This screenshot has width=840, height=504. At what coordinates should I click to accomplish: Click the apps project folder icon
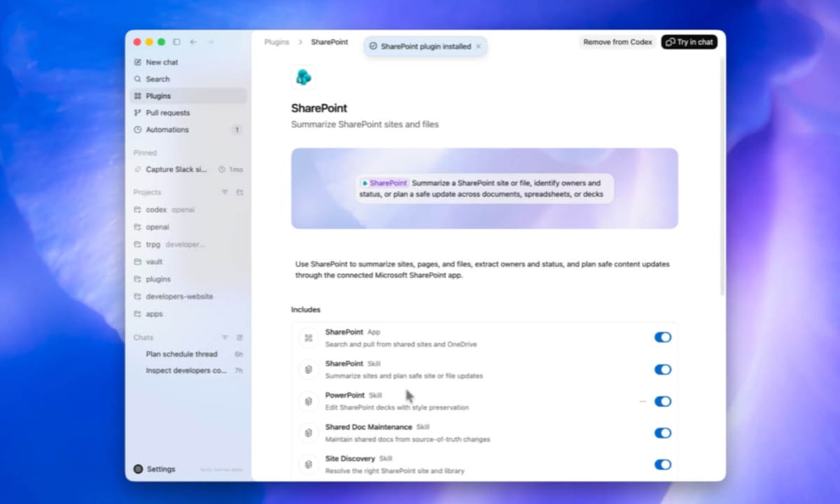pyautogui.click(x=138, y=314)
